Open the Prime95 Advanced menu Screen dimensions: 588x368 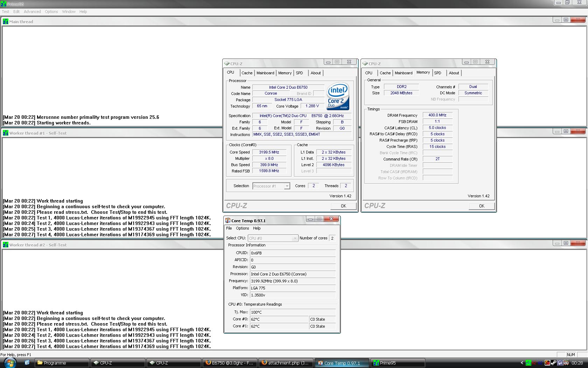[x=32, y=12]
